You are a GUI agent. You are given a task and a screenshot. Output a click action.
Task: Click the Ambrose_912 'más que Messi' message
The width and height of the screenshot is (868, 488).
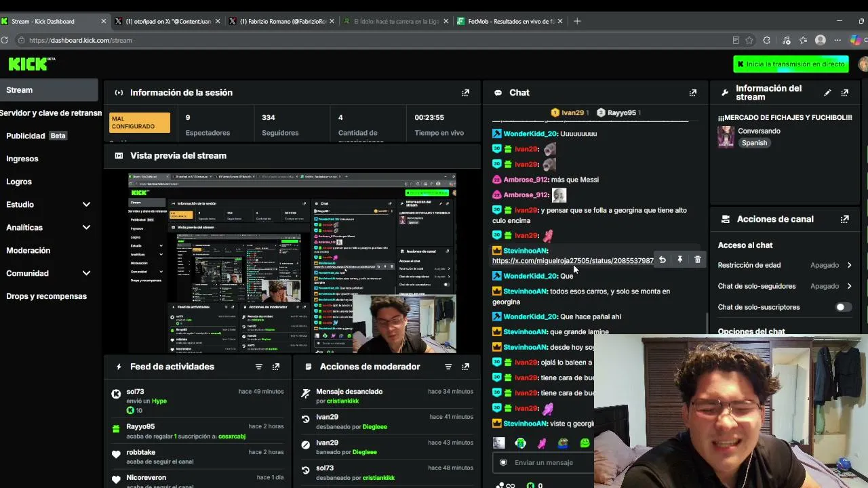pyautogui.click(x=545, y=180)
